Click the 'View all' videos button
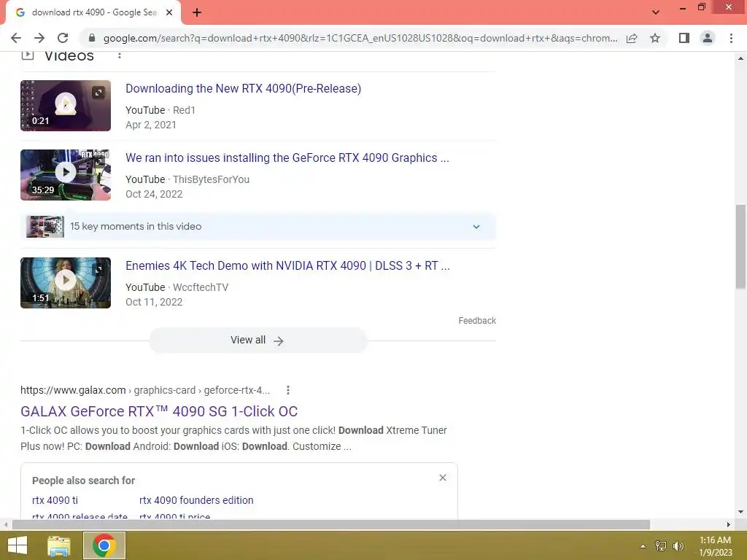Image resolution: width=747 pixels, height=560 pixels. pyautogui.click(x=258, y=340)
